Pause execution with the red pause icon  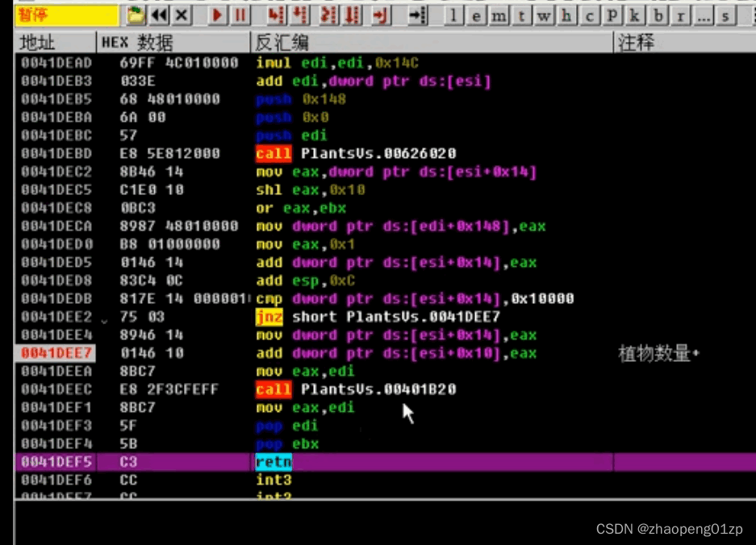(240, 15)
